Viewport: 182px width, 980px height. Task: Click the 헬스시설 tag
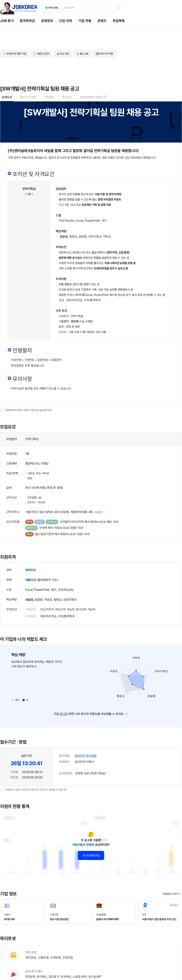(82, 54)
